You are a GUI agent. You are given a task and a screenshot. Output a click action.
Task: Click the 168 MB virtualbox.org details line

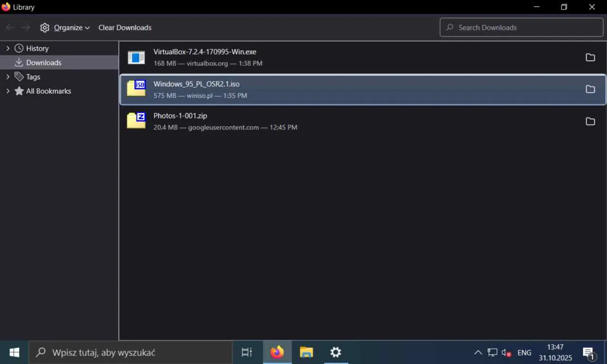(x=208, y=63)
